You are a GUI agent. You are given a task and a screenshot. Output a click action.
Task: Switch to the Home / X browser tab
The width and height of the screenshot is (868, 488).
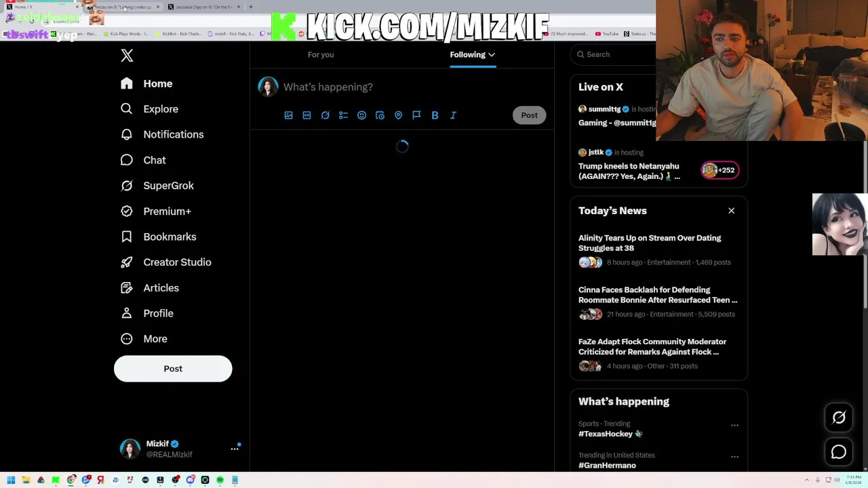click(41, 7)
